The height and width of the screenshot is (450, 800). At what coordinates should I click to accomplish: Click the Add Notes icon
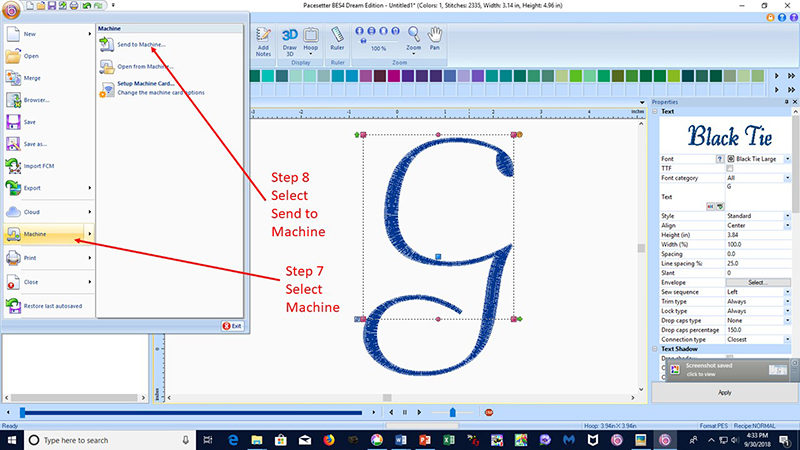coord(263,38)
